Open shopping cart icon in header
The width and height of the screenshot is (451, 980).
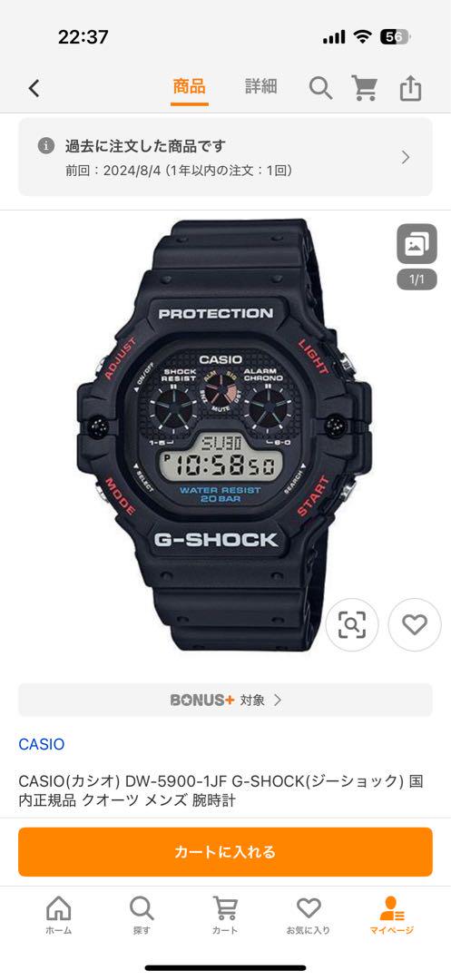pyautogui.click(x=364, y=88)
